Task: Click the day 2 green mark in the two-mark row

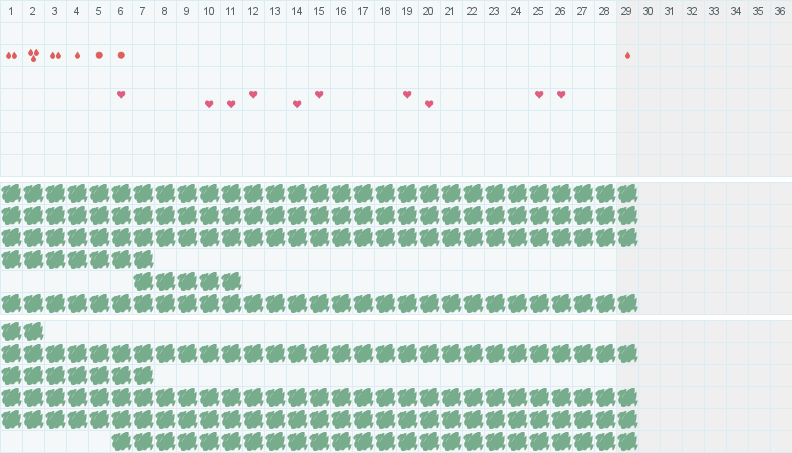Action: click(x=33, y=331)
